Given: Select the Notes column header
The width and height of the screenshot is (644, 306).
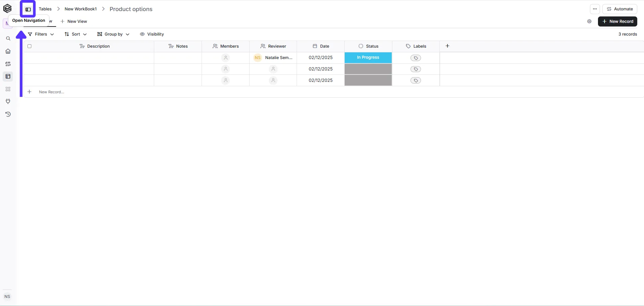Looking at the screenshot, I should click(x=178, y=46).
